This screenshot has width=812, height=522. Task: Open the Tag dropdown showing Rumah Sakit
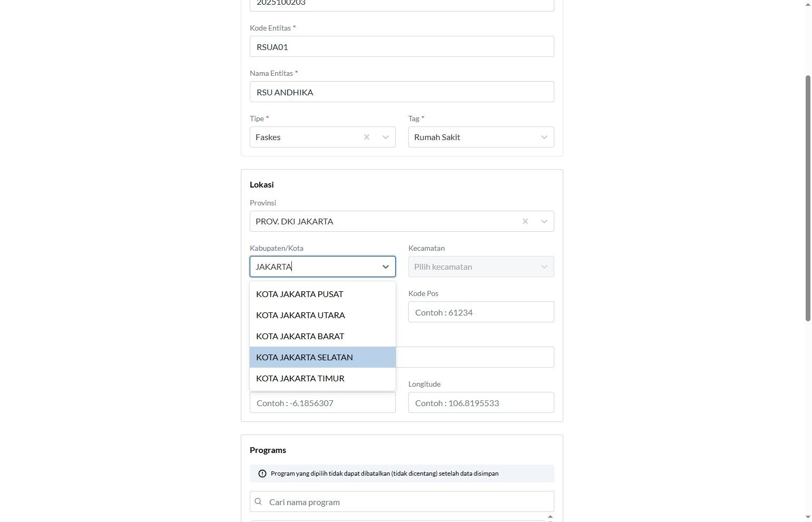pyautogui.click(x=481, y=137)
